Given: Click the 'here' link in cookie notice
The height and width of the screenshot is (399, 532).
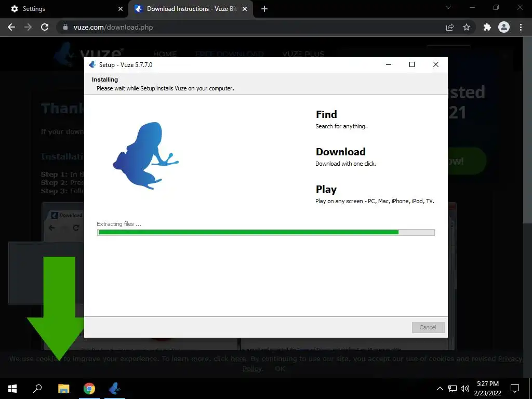Looking at the screenshot, I should [x=238, y=359].
